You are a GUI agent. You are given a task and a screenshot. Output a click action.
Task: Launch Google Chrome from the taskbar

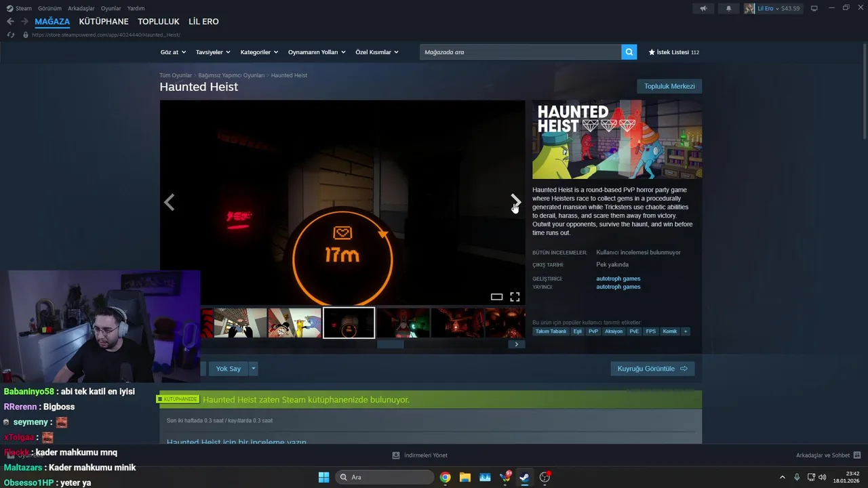coord(445,477)
